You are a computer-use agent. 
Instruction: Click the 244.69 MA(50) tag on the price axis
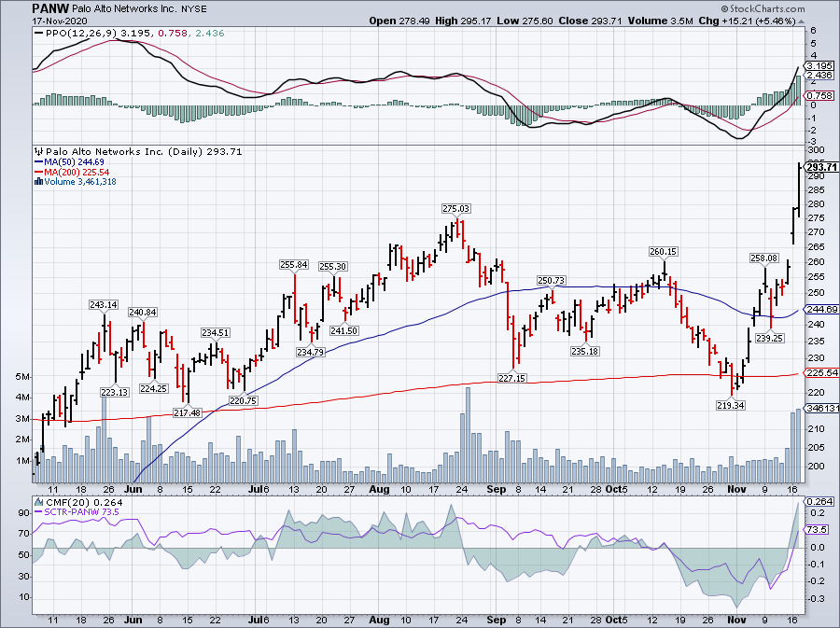820,310
